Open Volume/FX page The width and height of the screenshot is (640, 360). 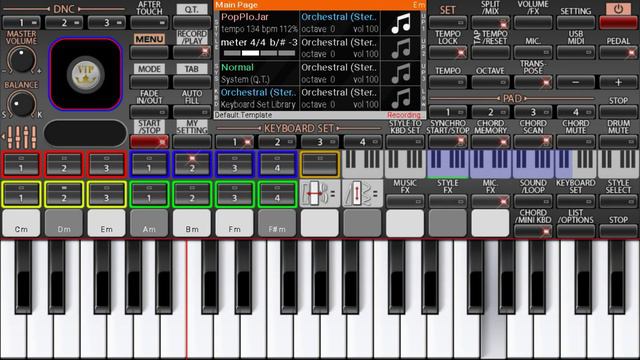click(533, 22)
